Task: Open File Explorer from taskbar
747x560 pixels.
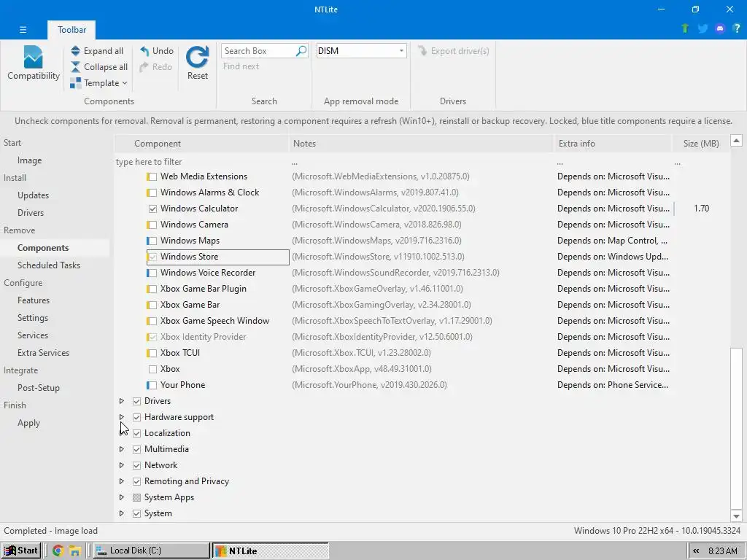Action: 75,551
